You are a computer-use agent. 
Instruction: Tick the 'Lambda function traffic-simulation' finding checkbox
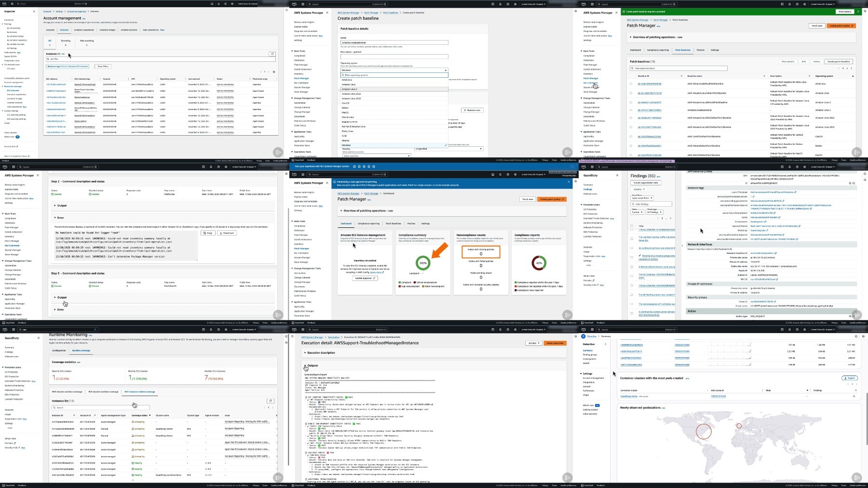tap(632, 238)
